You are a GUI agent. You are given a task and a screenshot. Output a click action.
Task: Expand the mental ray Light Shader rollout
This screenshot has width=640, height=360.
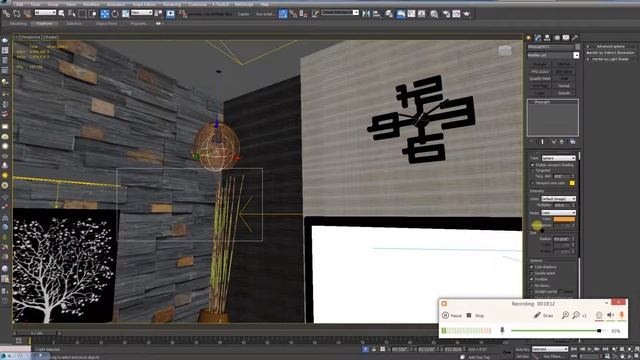(x=611, y=59)
